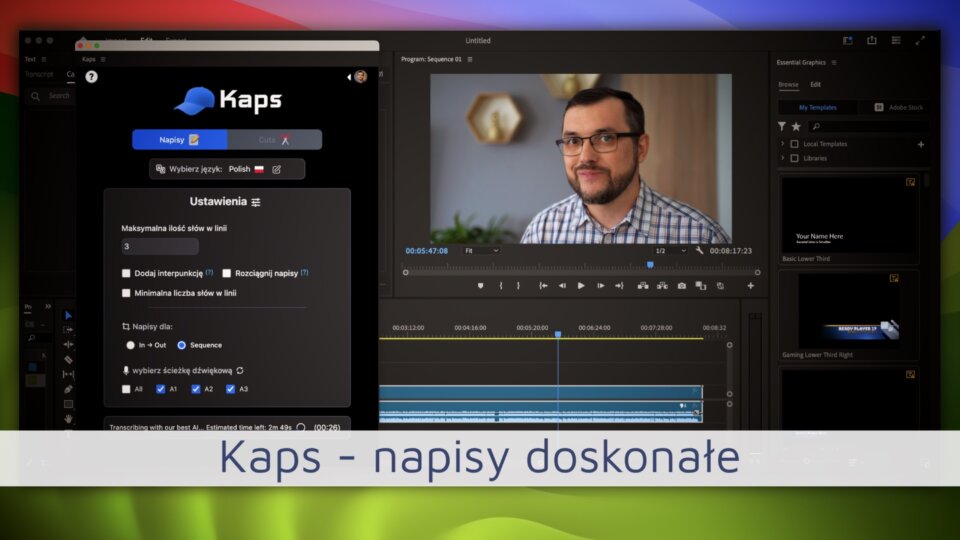Select the In → Out radio button

tap(130, 345)
